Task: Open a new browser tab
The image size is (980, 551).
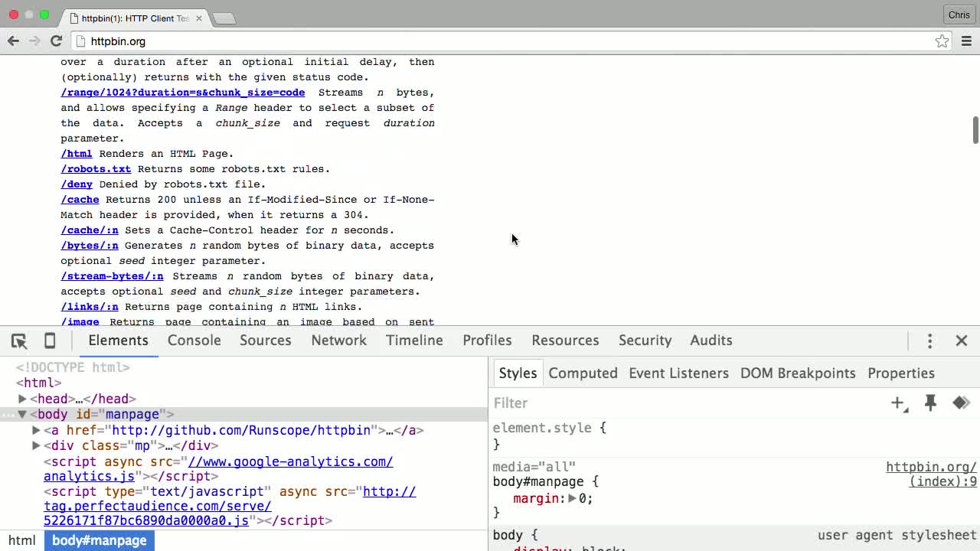Action: [x=223, y=17]
